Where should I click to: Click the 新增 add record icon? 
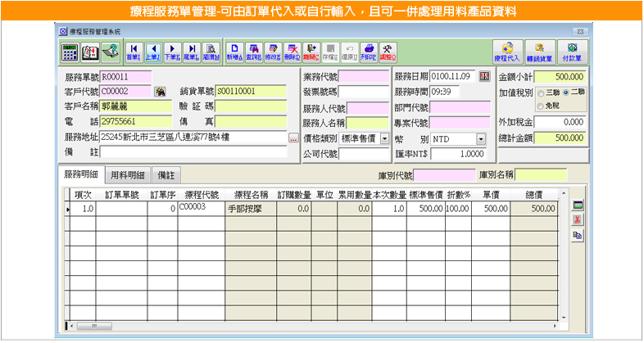tap(234, 51)
